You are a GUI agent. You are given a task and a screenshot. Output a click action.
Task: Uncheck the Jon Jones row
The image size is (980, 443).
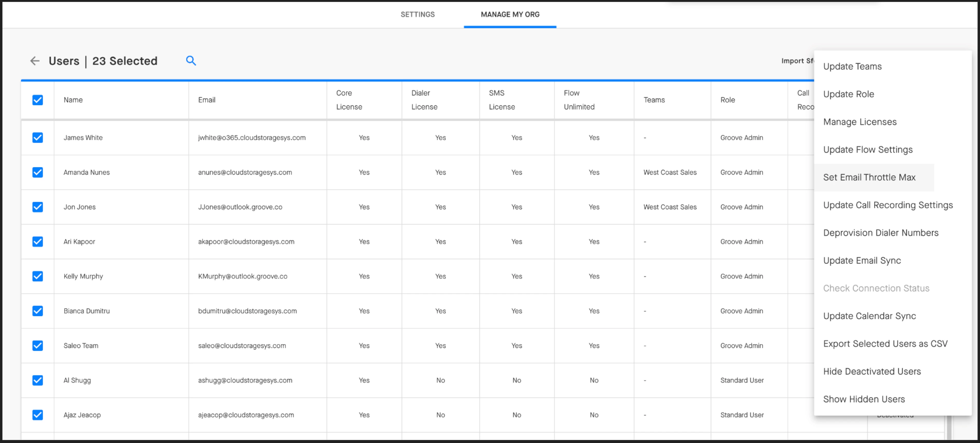[x=37, y=207]
